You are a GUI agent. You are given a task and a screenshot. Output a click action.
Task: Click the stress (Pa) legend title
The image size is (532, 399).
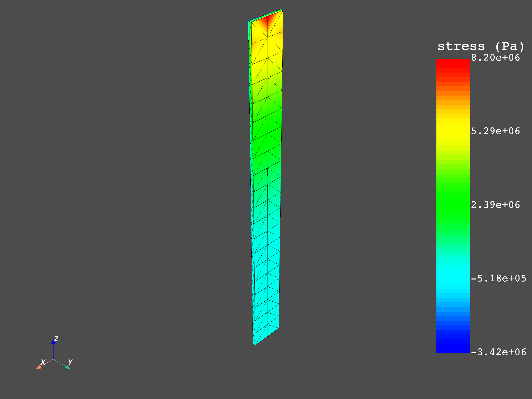point(481,46)
